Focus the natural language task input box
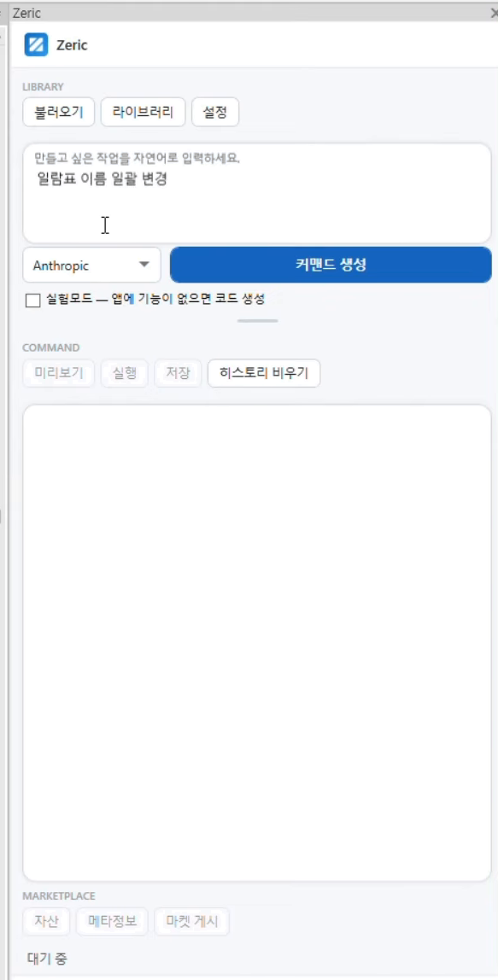This screenshot has height=980, width=498. coord(257,193)
